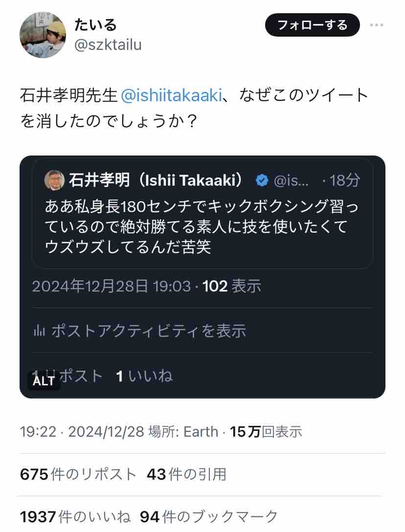View the 1937件のいいね likes list
This screenshot has height=532, width=405.
pos(75,516)
